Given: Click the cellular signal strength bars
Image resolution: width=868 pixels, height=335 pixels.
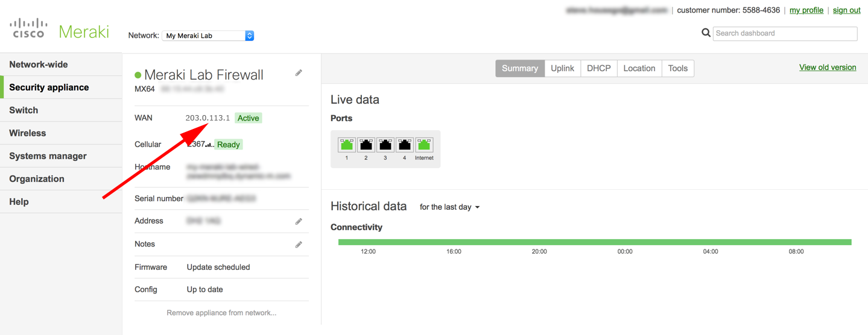Looking at the screenshot, I should click(209, 145).
